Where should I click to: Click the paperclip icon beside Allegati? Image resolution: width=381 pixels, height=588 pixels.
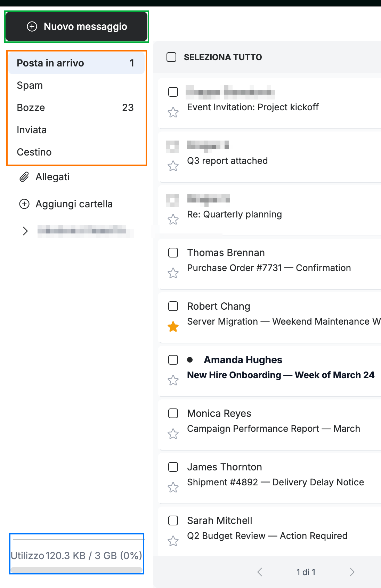(24, 177)
